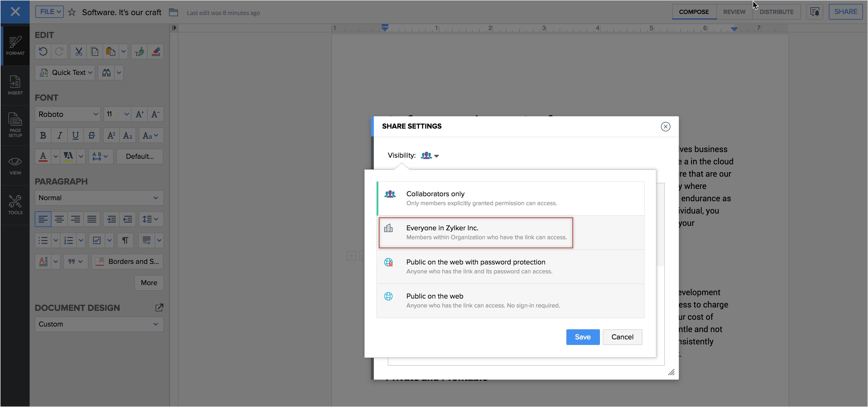Switch to the Review tab

[734, 12]
